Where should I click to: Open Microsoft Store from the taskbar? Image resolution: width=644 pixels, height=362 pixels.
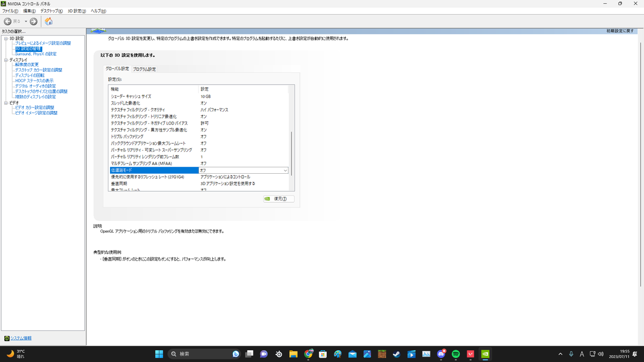click(x=323, y=354)
